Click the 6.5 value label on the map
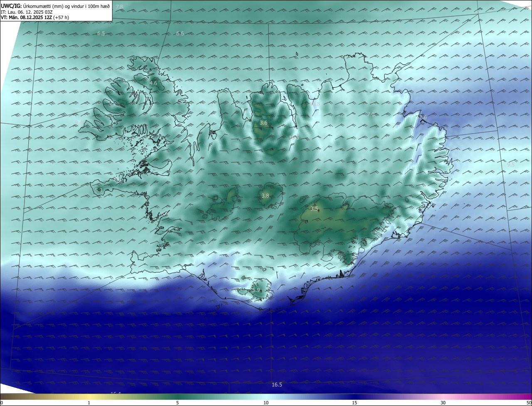 pyautogui.click(x=101, y=33)
